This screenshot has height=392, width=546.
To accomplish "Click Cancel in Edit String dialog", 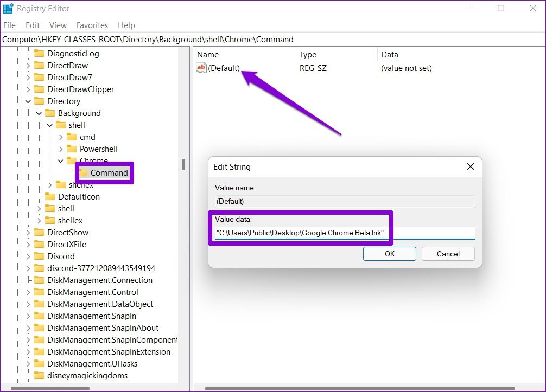I will 448,254.
